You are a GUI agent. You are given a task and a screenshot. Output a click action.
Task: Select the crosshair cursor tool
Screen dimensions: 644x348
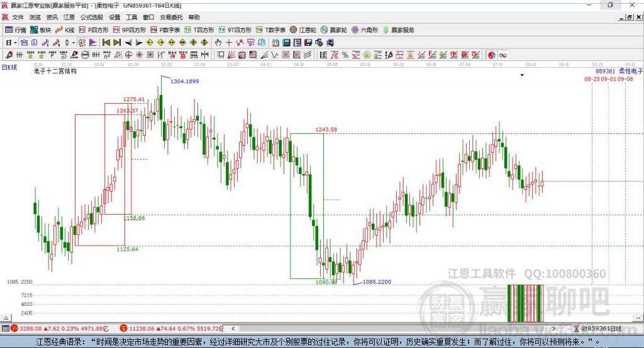pos(229,43)
